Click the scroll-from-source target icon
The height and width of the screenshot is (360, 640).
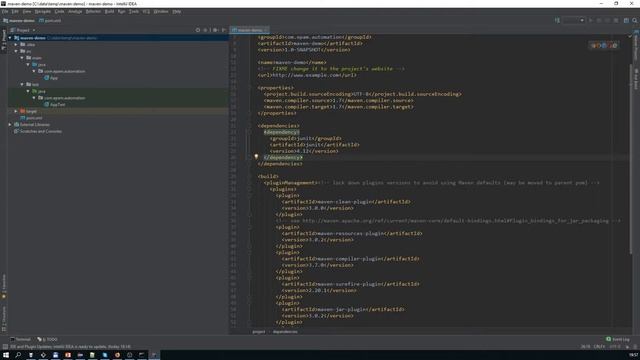coord(198,30)
